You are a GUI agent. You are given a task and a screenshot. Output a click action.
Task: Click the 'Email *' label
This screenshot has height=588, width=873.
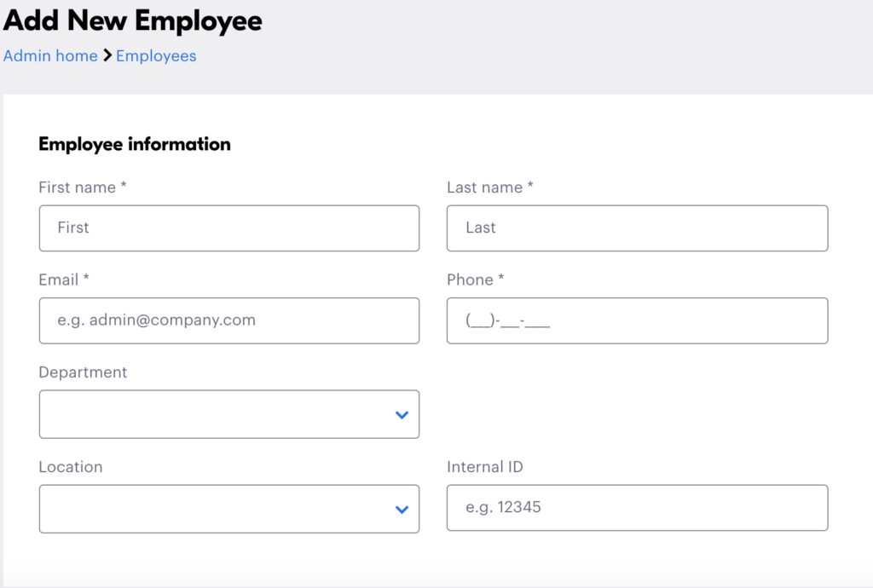[x=63, y=280]
